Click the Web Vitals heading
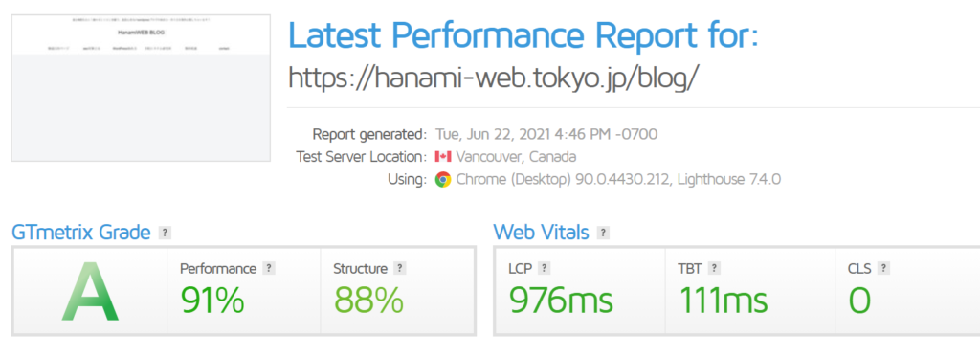980x357 pixels. point(542,234)
